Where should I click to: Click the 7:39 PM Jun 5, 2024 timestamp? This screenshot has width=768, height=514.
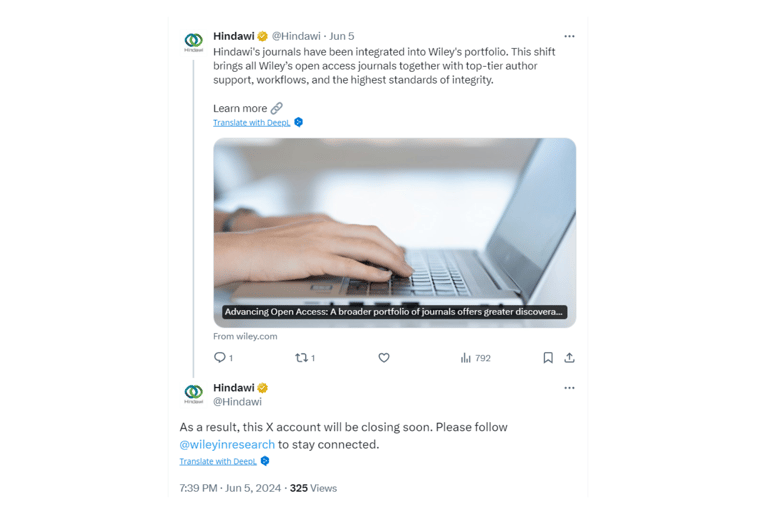(231, 488)
